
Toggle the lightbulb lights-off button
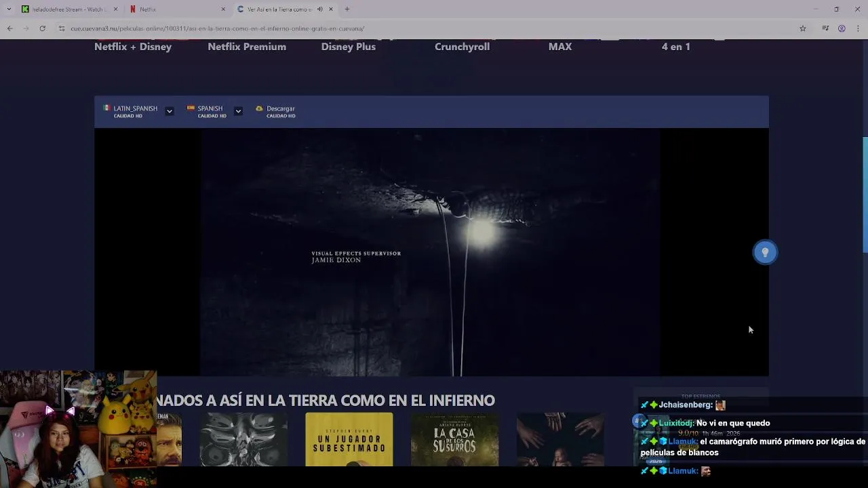765,252
